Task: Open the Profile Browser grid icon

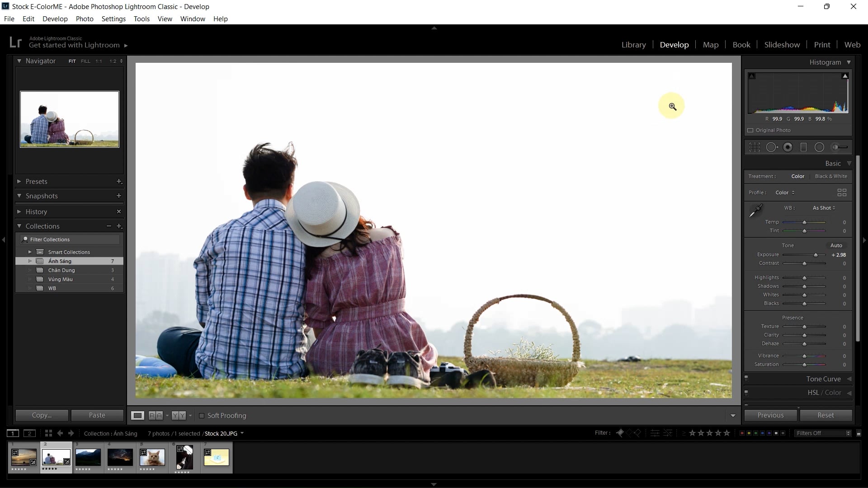Action: 842,192
